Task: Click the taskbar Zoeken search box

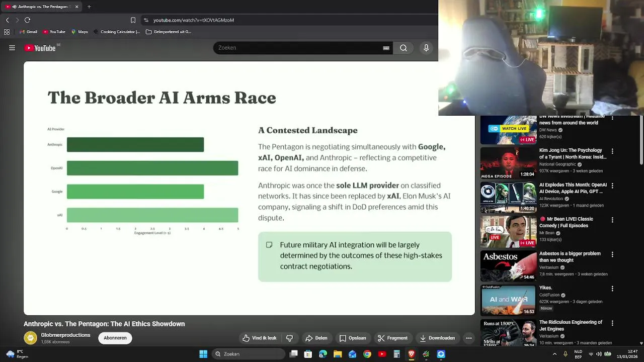Action: 248,354
